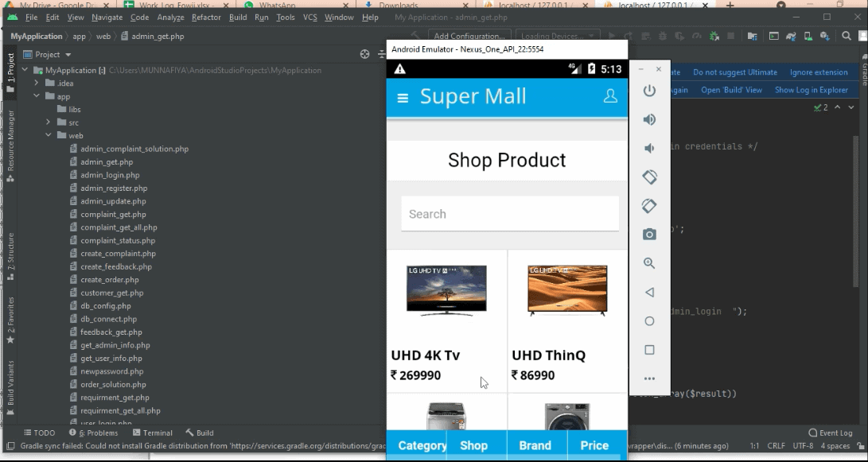The height and width of the screenshot is (462, 868).
Task: Open Search Everywhere magnifier icon in toolbar
Action: (x=846, y=36)
